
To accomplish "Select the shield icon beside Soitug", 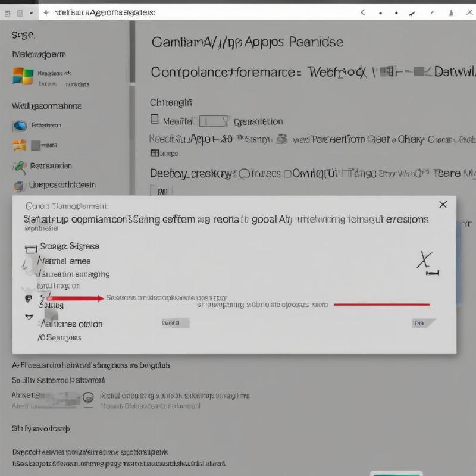I will click(x=28, y=299).
